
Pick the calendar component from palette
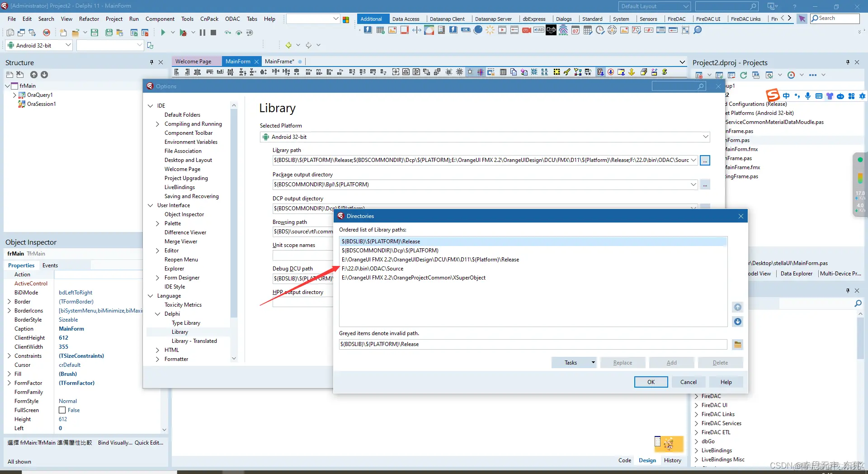pyautogui.click(x=576, y=30)
